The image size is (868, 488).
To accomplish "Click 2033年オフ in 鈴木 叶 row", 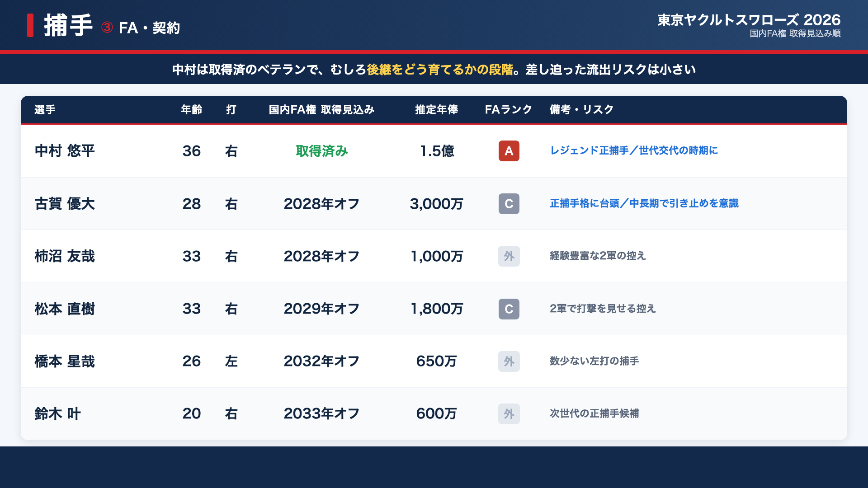I will click(321, 414).
